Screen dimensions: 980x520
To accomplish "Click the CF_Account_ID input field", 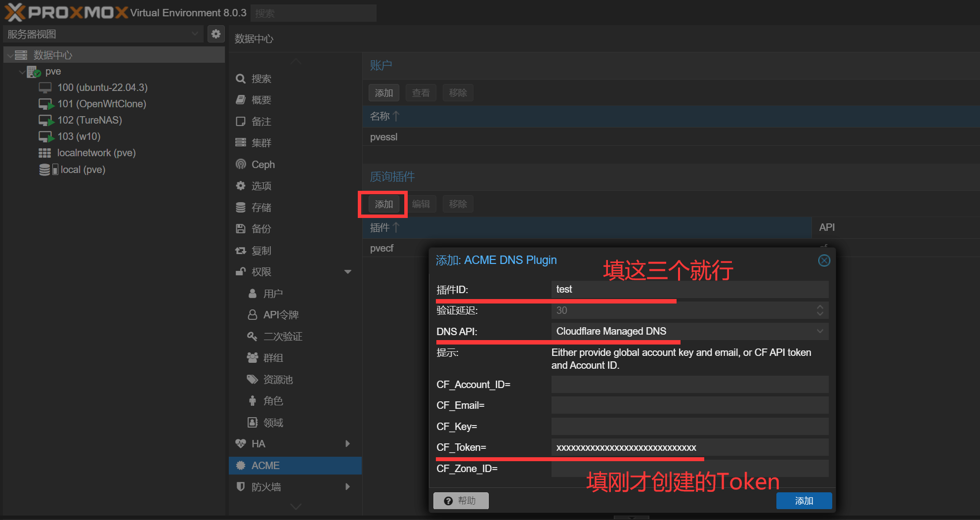I will [x=689, y=385].
